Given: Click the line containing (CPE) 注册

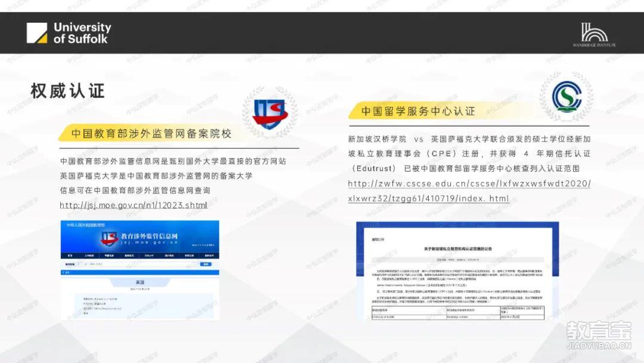Looking at the screenshot, I should coord(469,154).
